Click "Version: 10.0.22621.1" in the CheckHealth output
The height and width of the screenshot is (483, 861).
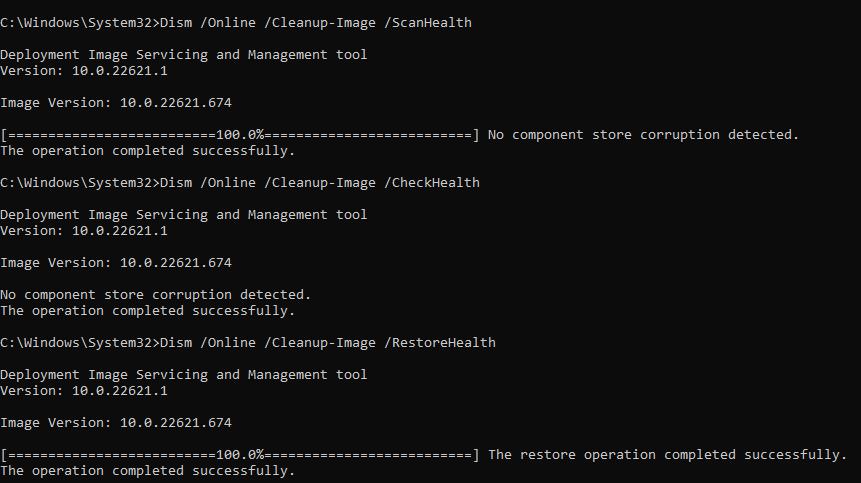tap(84, 230)
